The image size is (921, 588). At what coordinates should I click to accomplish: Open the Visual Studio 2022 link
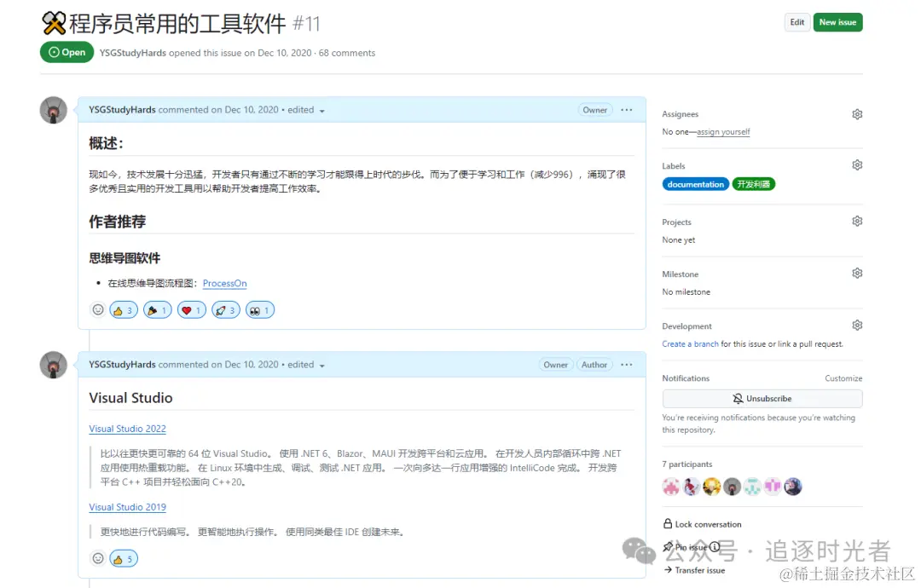[127, 429]
